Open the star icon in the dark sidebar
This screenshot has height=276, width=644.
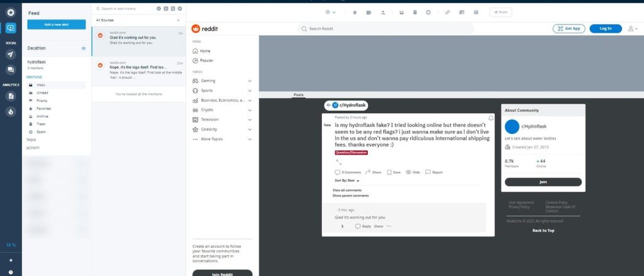click(x=11, y=13)
